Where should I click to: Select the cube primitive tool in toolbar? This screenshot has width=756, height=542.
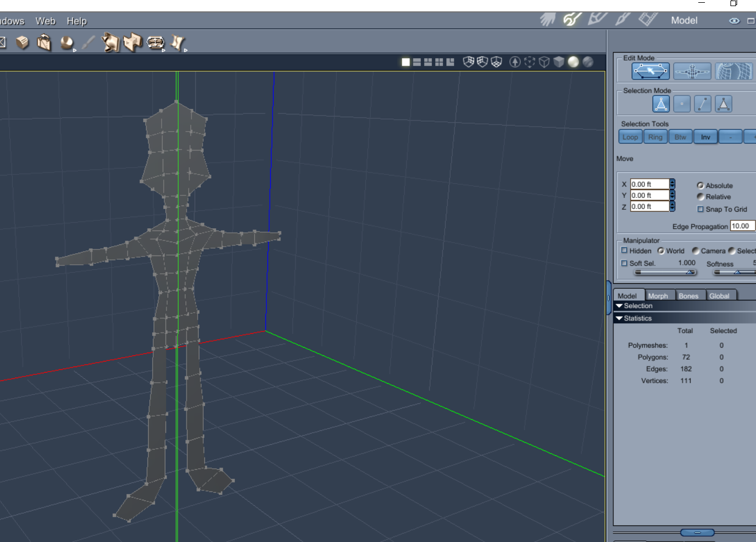point(22,43)
